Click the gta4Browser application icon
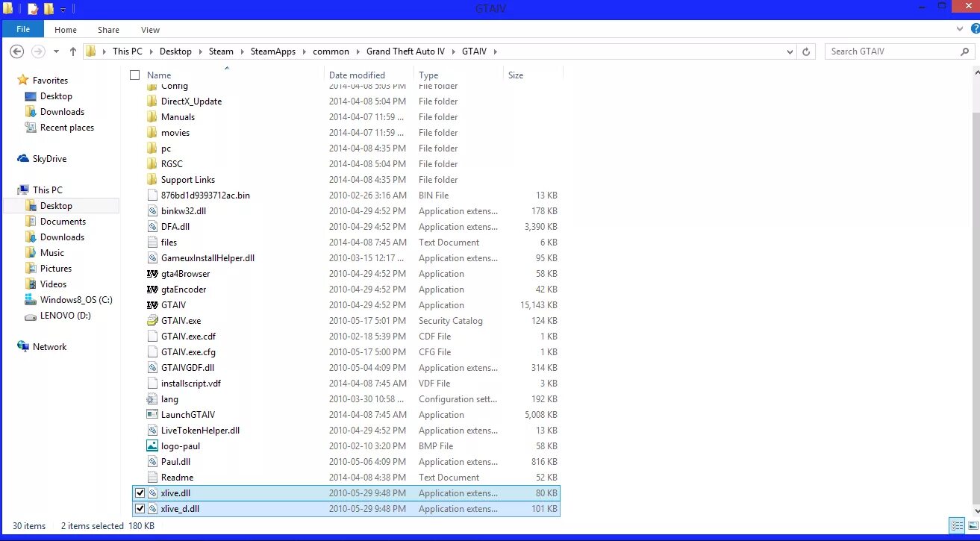Image resolution: width=980 pixels, height=541 pixels. coord(153,274)
